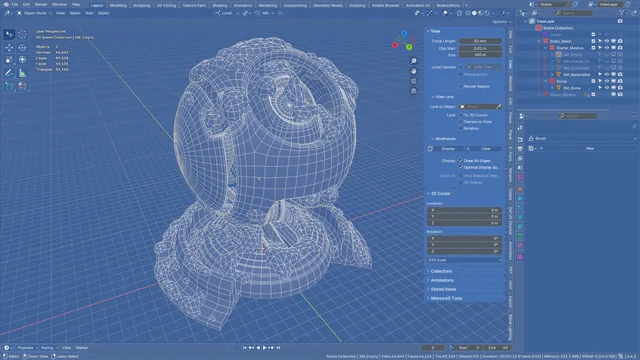The height and width of the screenshot is (360, 640).
Task: Toggle the camera view viewport icon
Action: click(x=413, y=81)
